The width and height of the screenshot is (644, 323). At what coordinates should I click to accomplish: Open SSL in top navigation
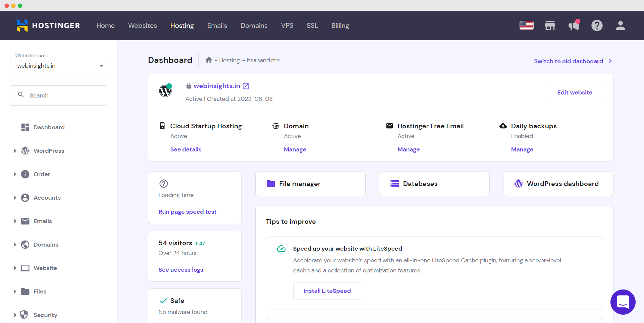[312, 25]
